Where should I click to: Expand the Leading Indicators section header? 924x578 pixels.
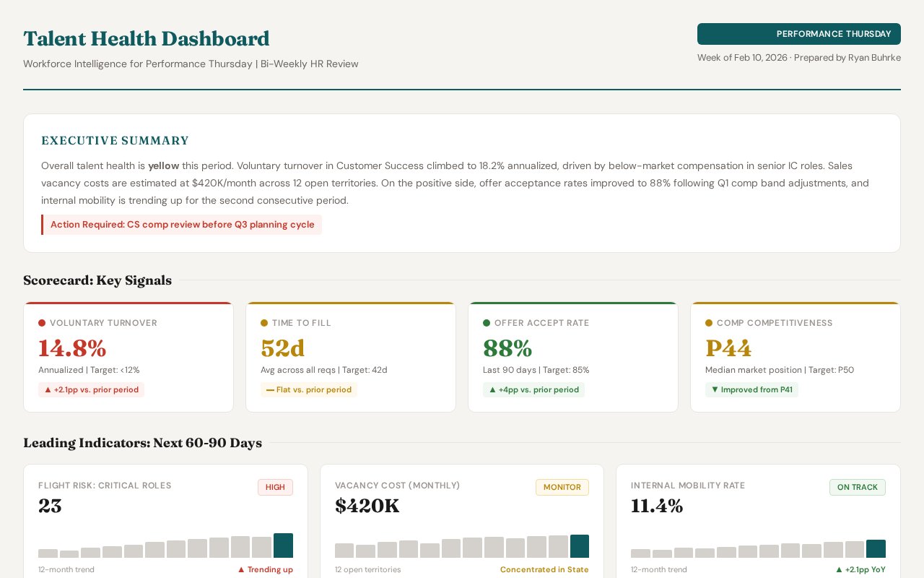142,443
